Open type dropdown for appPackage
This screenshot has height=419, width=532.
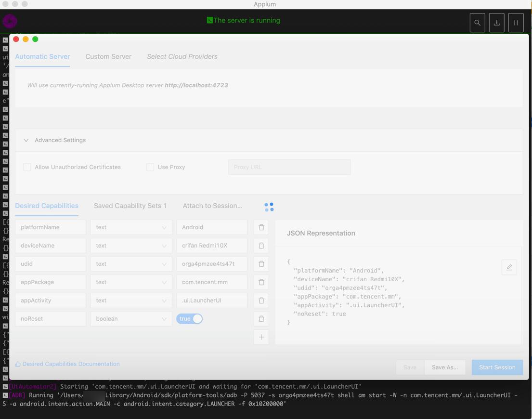click(131, 282)
